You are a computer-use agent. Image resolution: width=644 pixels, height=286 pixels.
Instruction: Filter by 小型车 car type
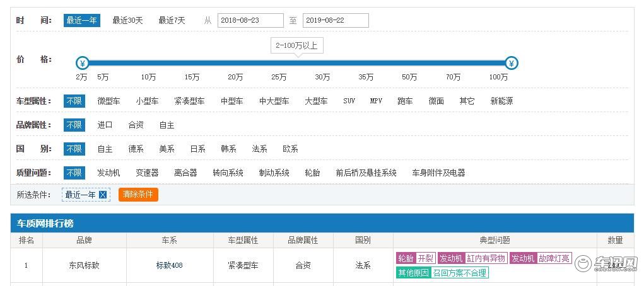click(x=147, y=101)
